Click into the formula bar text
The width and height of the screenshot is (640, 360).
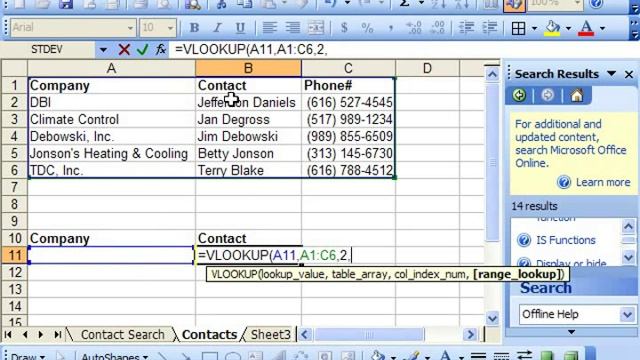(251, 50)
